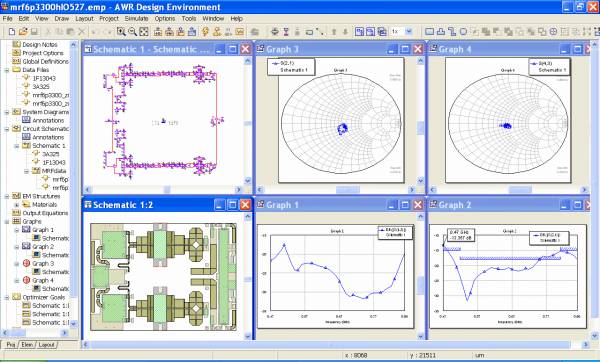Viewport: 600px width, 362px height.
Task: Click the graph icon after the simulation icons
Action: 240,32
